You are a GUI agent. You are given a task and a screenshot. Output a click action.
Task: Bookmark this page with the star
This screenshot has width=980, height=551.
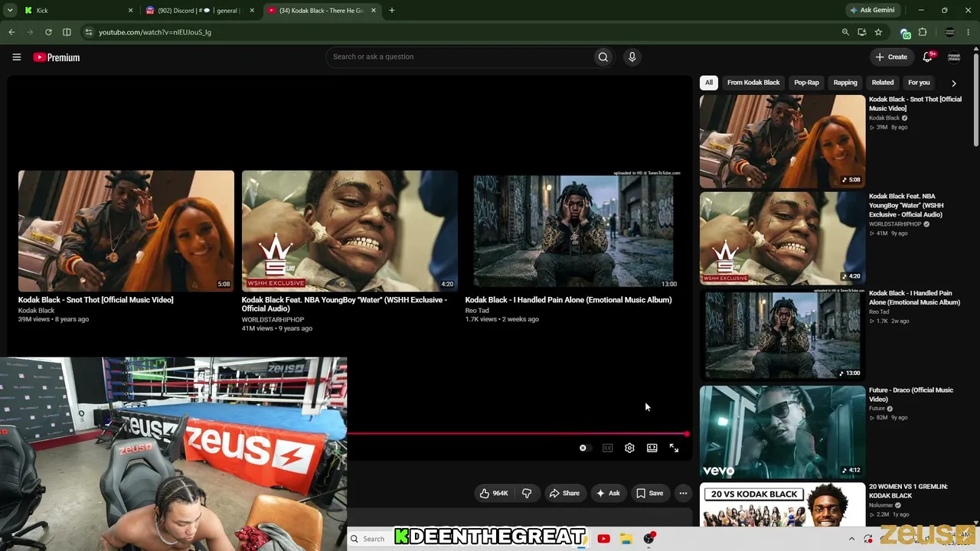878,32
